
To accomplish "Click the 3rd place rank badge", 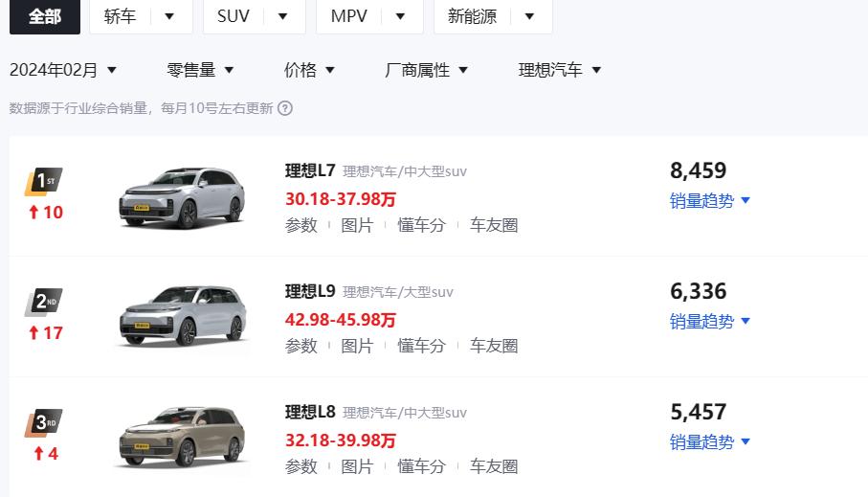I will 44,422.
